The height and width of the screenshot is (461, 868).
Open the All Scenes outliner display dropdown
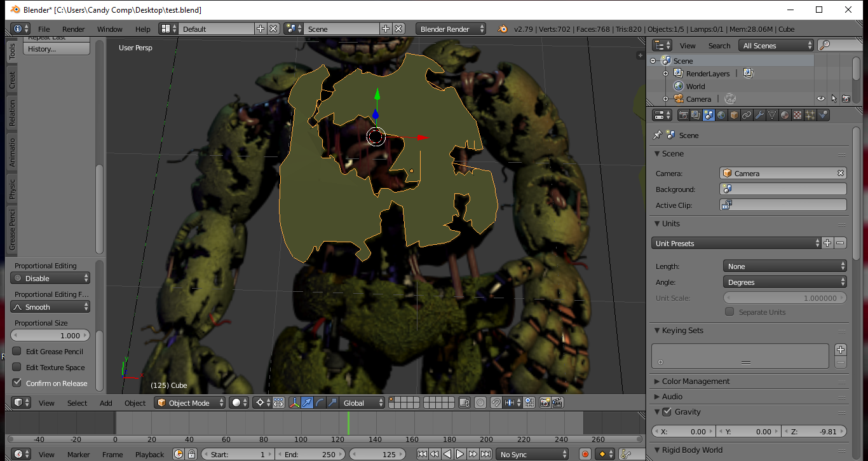click(x=776, y=45)
